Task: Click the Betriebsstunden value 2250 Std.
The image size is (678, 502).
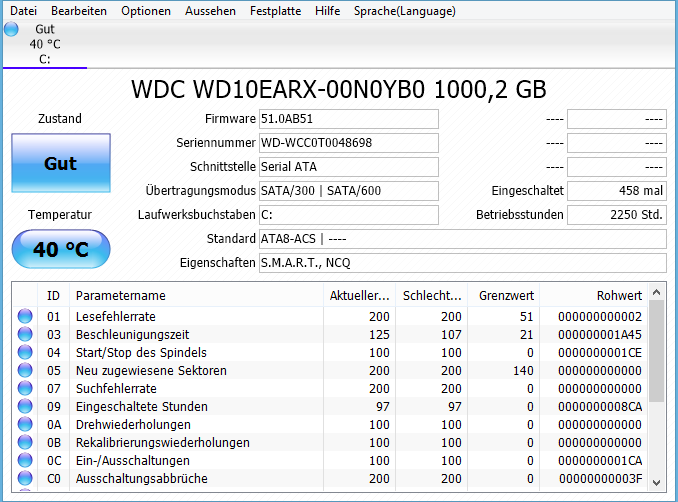Action: tap(617, 215)
